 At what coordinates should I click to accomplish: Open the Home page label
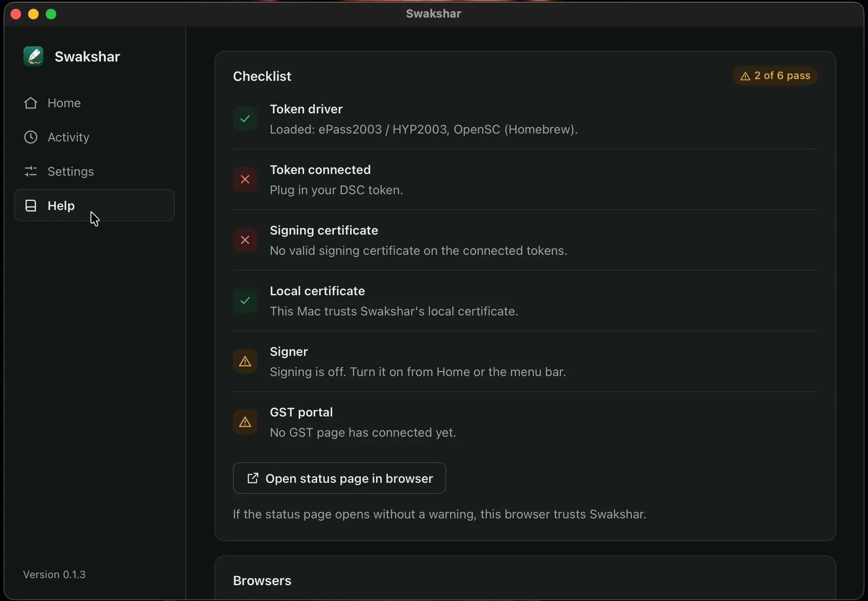tap(64, 103)
